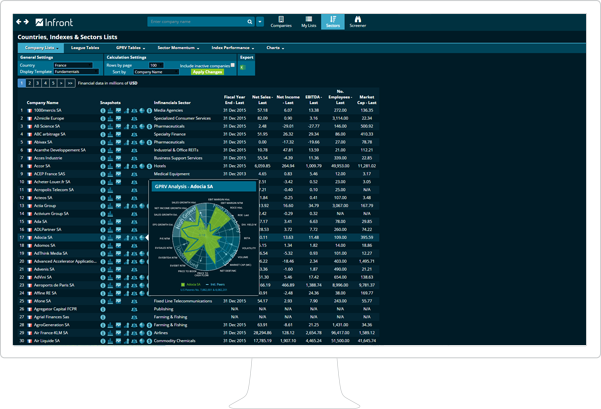601x409 pixels.
Task: Select the Company Lists tab
Action: [x=41, y=48]
